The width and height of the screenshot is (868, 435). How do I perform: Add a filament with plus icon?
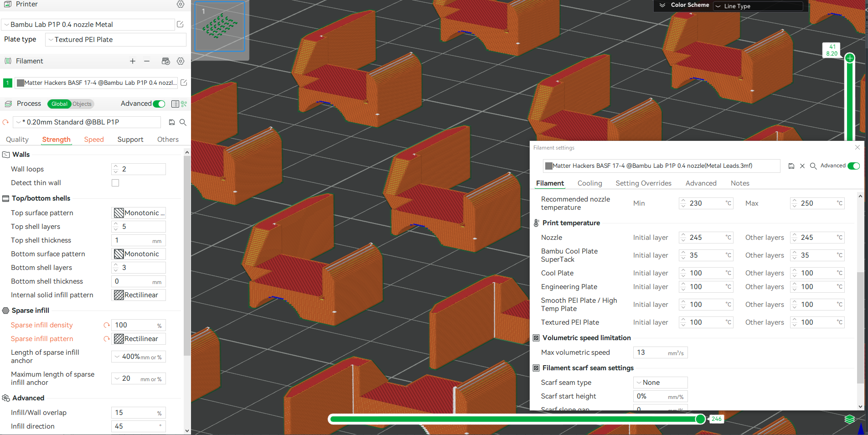(133, 61)
